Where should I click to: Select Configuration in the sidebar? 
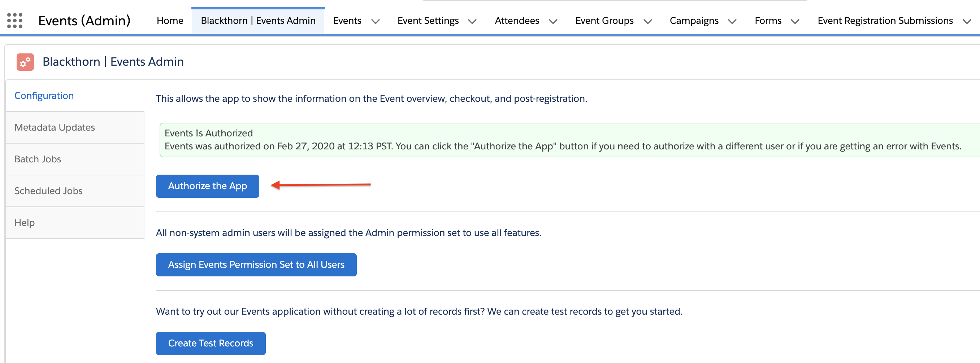point(44,96)
